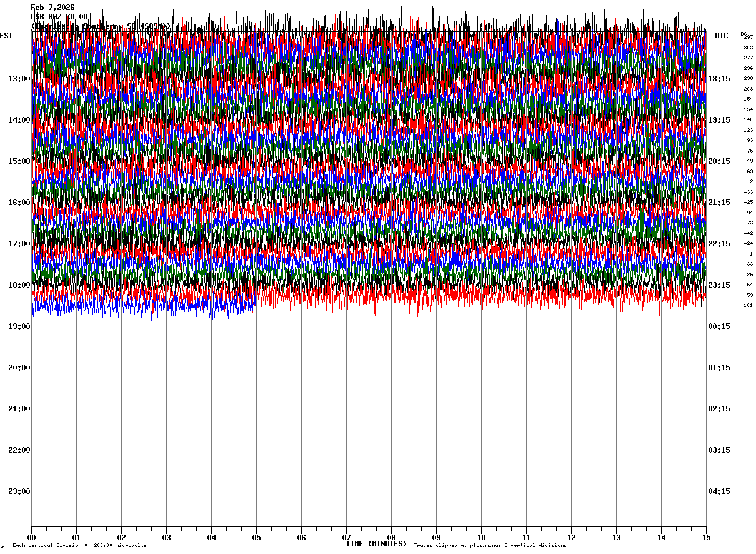756x554 pixels.
Task: Select DC offset value '-94'
Action: pos(748,213)
